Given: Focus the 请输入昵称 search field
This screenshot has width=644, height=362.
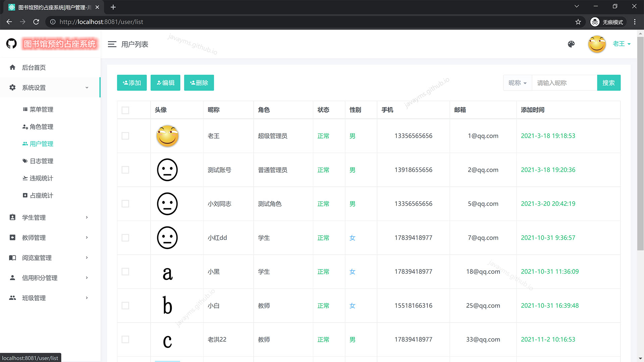Looking at the screenshot, I should tap(564, 83).
